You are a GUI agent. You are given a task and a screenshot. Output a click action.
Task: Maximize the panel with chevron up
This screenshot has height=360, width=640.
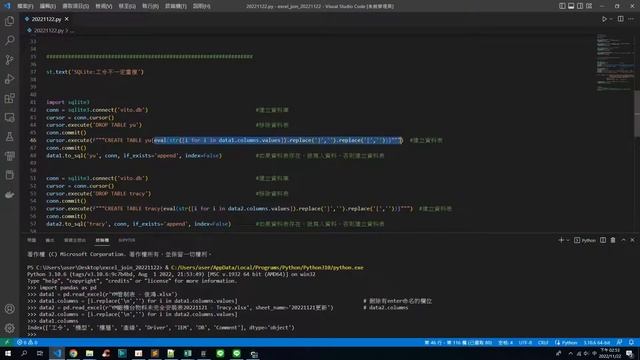pos(623,240)
